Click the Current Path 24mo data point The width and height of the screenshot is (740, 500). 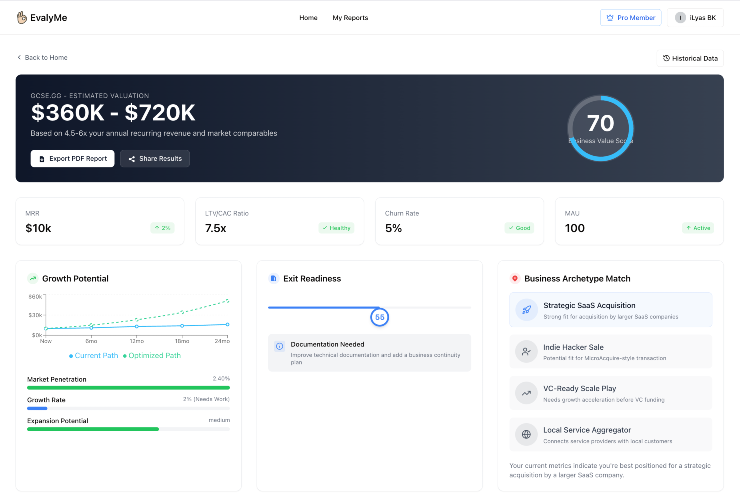tap(227, 324)
